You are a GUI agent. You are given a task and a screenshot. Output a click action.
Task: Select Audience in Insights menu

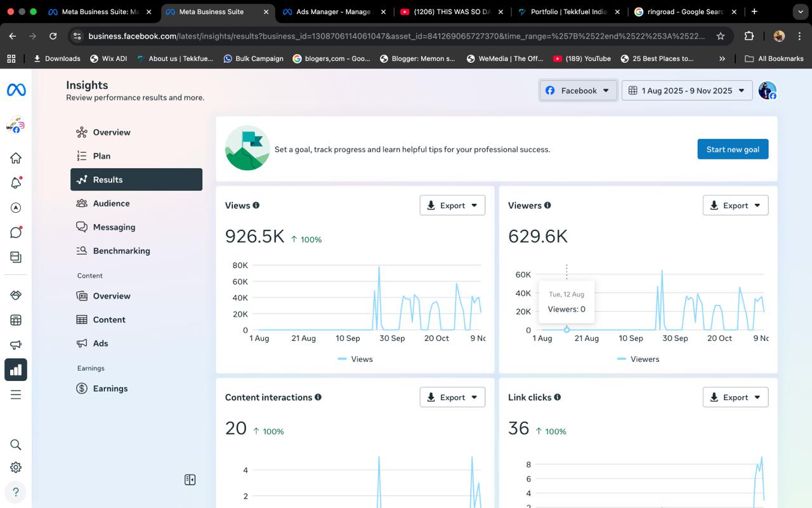click(111, 203)
